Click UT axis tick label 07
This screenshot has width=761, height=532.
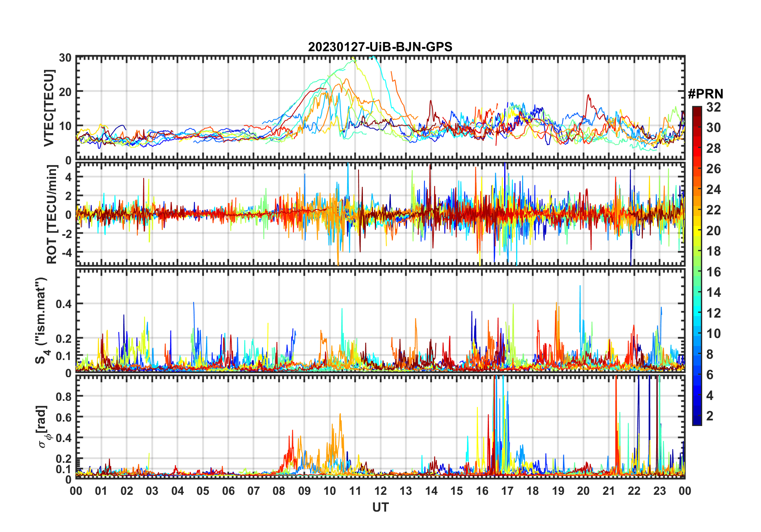click(x=254, y=491)
